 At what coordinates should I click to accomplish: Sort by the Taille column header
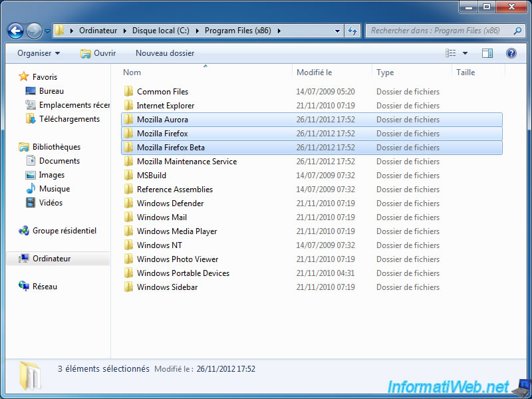[x=465, y=72]
